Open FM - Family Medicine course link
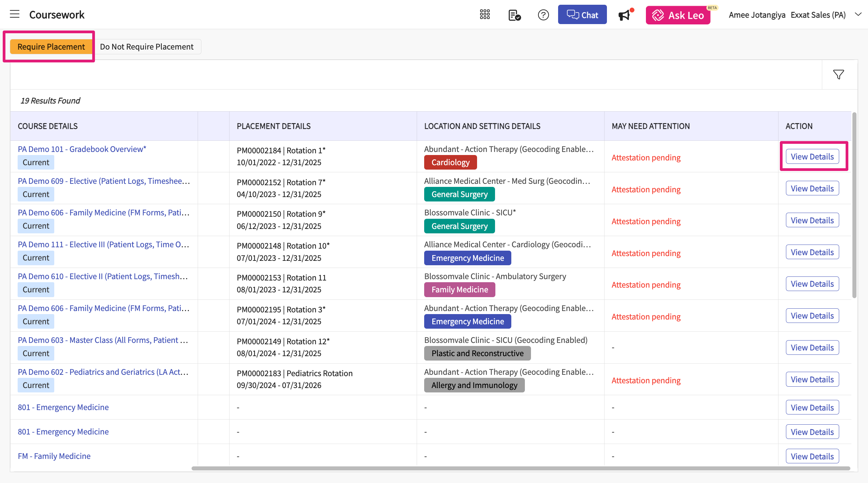The image size is (868, 483). tap(54, 456)
